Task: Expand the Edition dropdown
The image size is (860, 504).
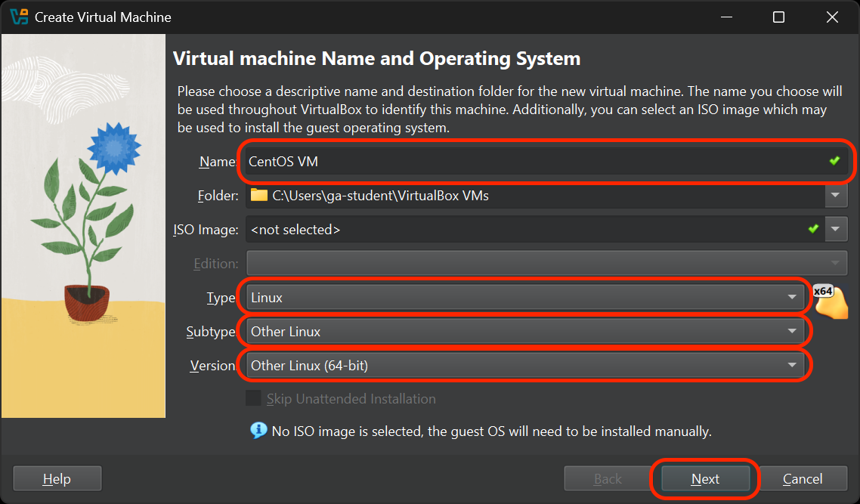Action: 836,263
